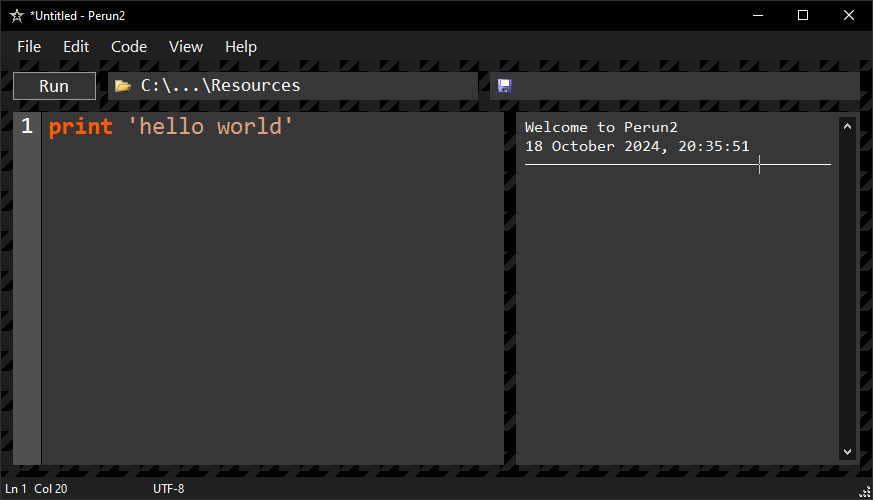Click the window resize grip icon

pyautogui.click(x=865, y=492)
